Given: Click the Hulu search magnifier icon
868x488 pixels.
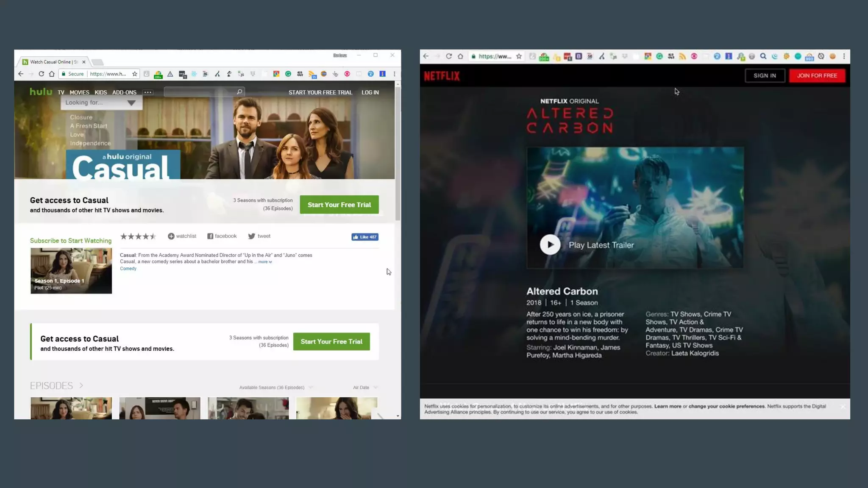Looking at the screenshot, I should 239,92.
